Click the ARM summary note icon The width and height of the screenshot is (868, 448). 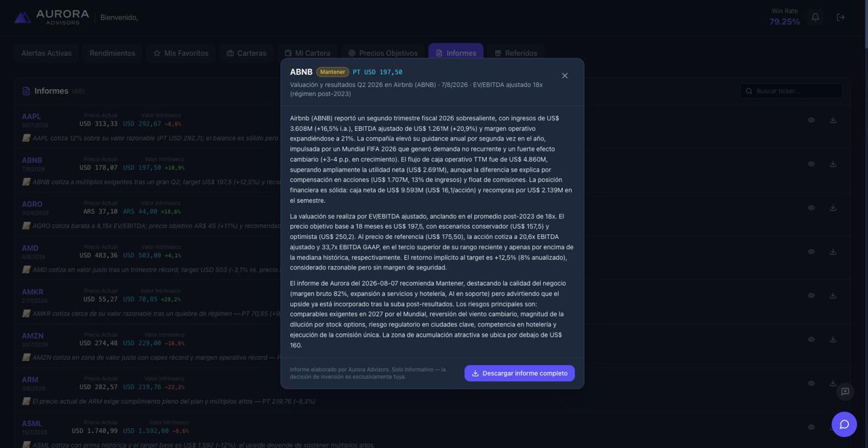[x=26, y=401]
